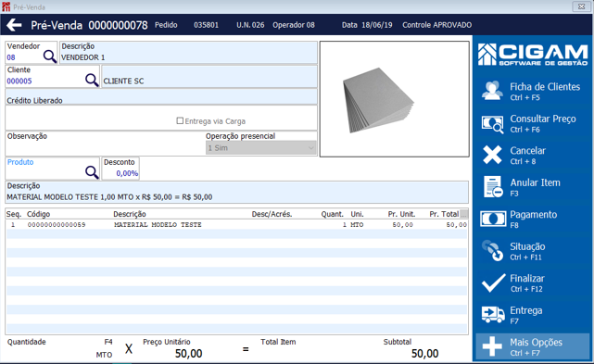Open Mais Opções menu
This screenshot has width=594, height=364.
533,346
